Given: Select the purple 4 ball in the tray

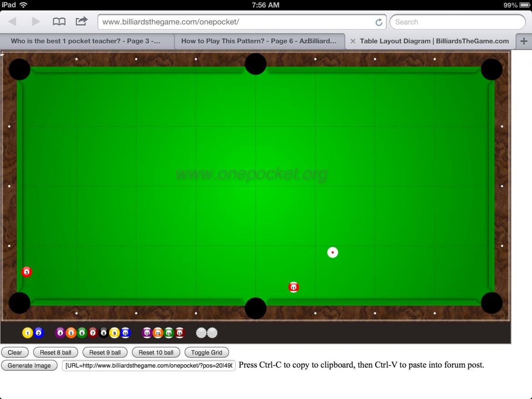Looking at the screenshot, I should click(60, 333).
